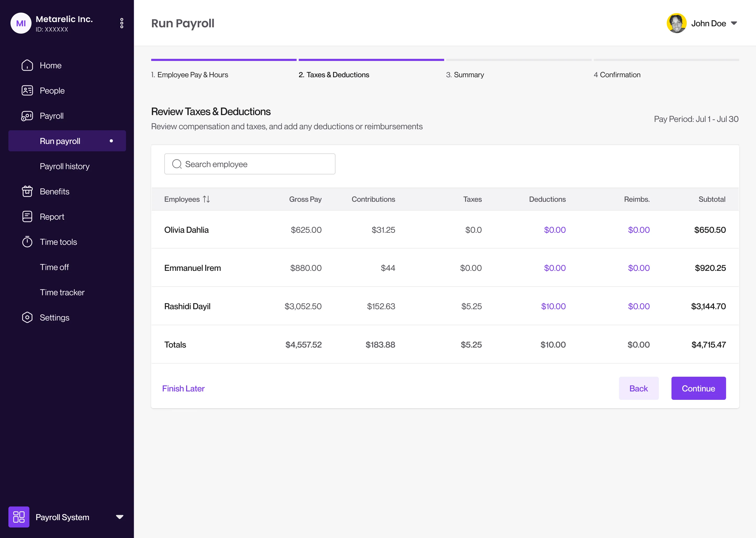This screenshot has width=756, height=538.
Task: Open the Time off page
Action: tap(54, 267)
